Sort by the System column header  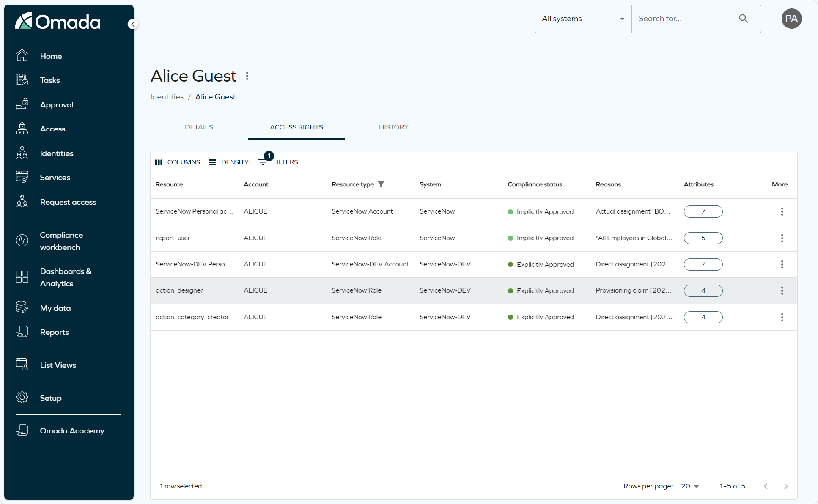[x=430, y=184]
